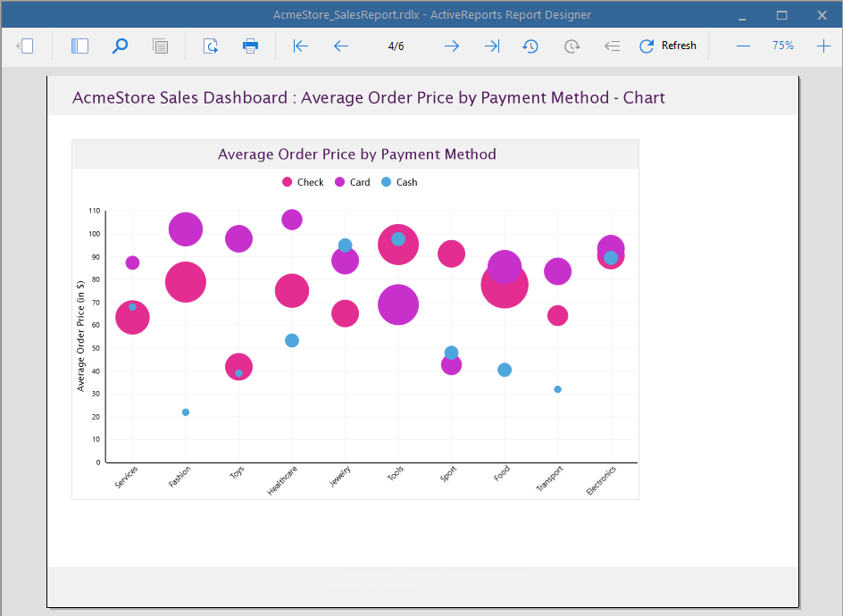Zoom in with the plus button
Screen dimensions: 843x616
823,46
